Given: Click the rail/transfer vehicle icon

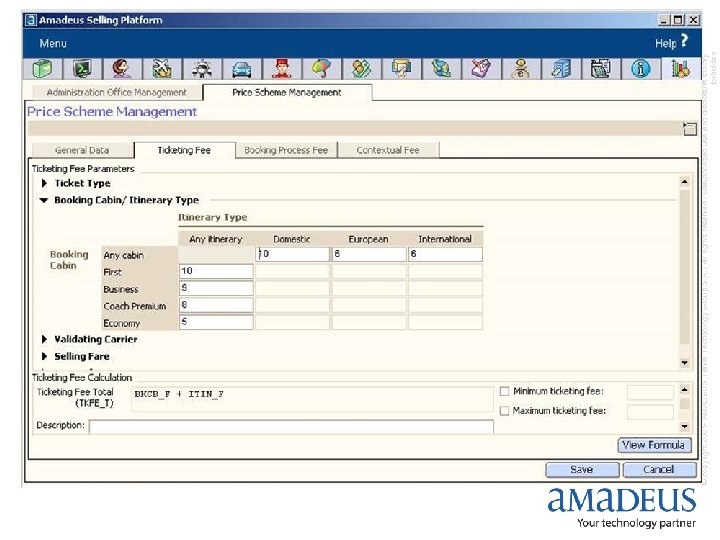Looking at the screenshot, I should tap(202, 69).
